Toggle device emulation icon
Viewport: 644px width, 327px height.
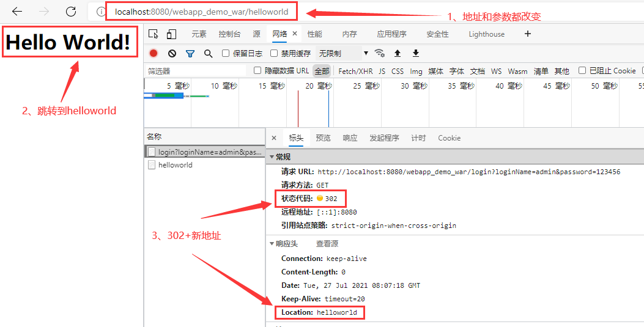pos(171,34)
